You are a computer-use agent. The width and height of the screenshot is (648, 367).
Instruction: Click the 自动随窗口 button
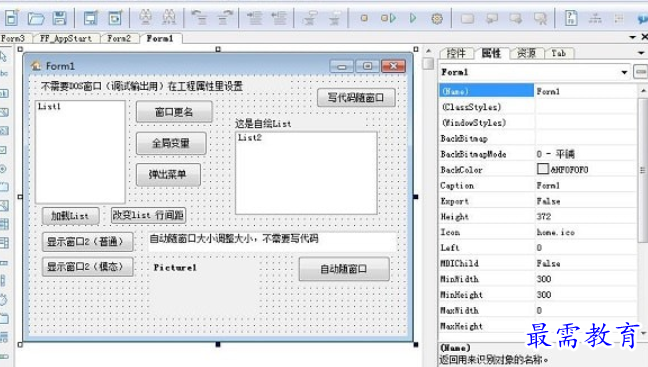click(344, 269)
